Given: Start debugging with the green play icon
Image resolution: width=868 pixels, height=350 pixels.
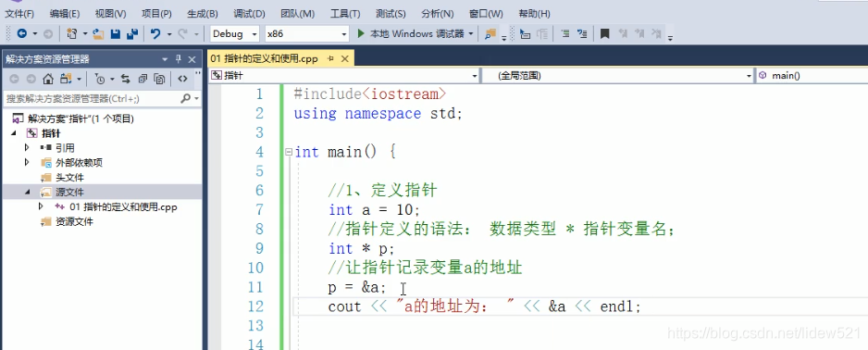Looking at the screenshot, I should [361, 33].
